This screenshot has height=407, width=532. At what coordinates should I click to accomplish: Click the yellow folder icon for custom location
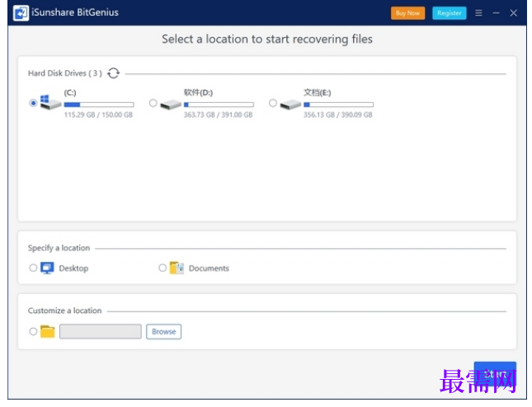[x=48, y=331]
